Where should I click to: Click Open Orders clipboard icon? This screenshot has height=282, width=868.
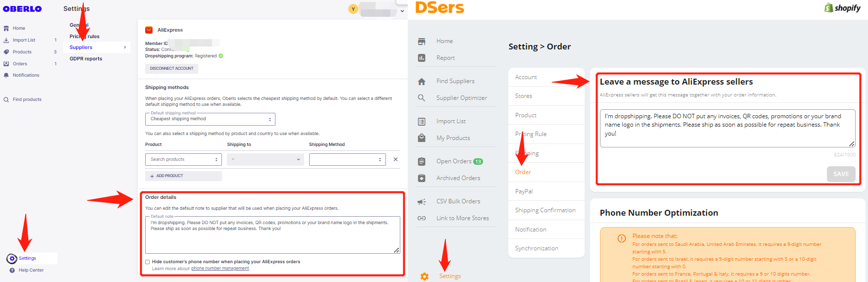click(x=422, y=161)
